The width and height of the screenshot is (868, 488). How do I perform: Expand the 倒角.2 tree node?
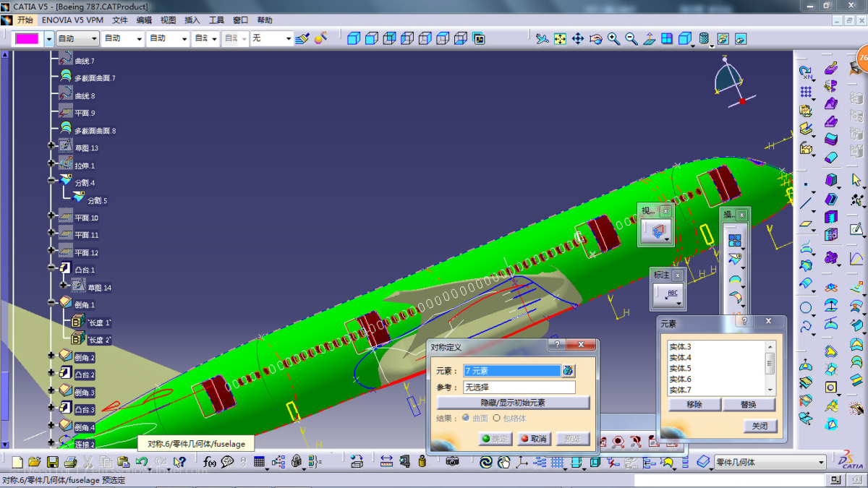coord(51,356)
